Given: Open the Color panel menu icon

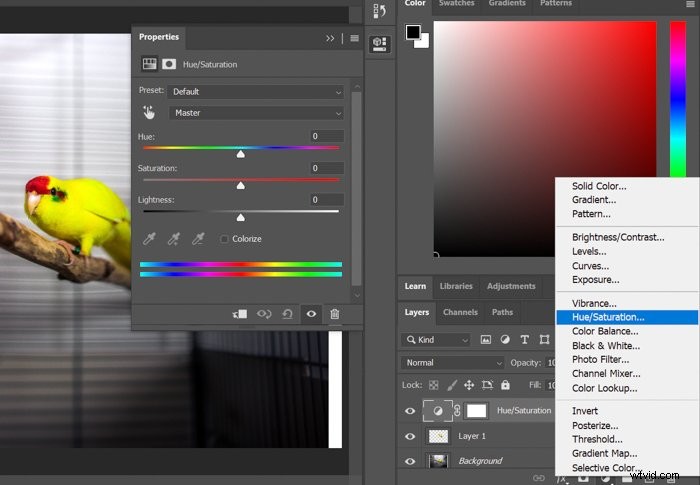Looking at the screenshot, I should pyautogui.click(x=690, y=4).
